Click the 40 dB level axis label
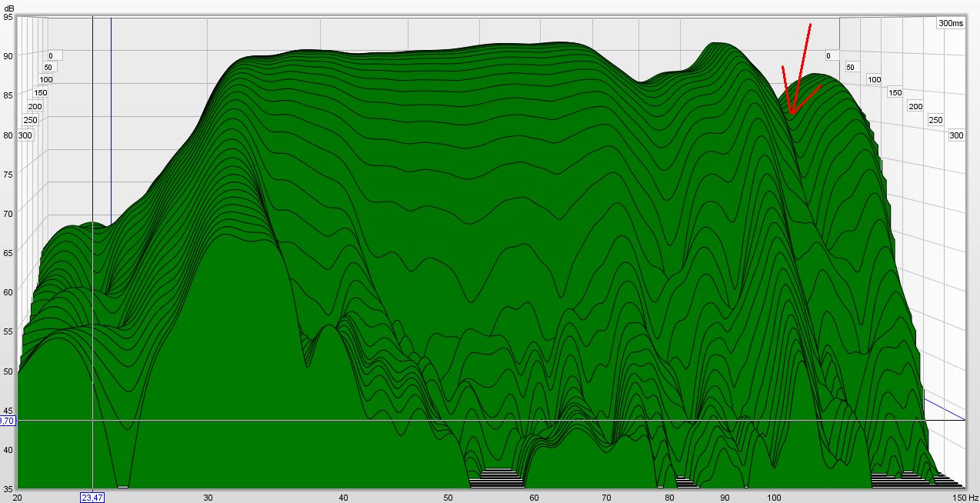Viewport: 980px width, 503px height. [x=8, y=450]
